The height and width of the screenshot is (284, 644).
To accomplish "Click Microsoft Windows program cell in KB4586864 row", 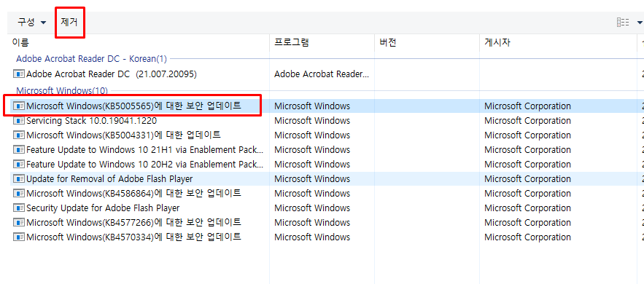I will [312, 194].
